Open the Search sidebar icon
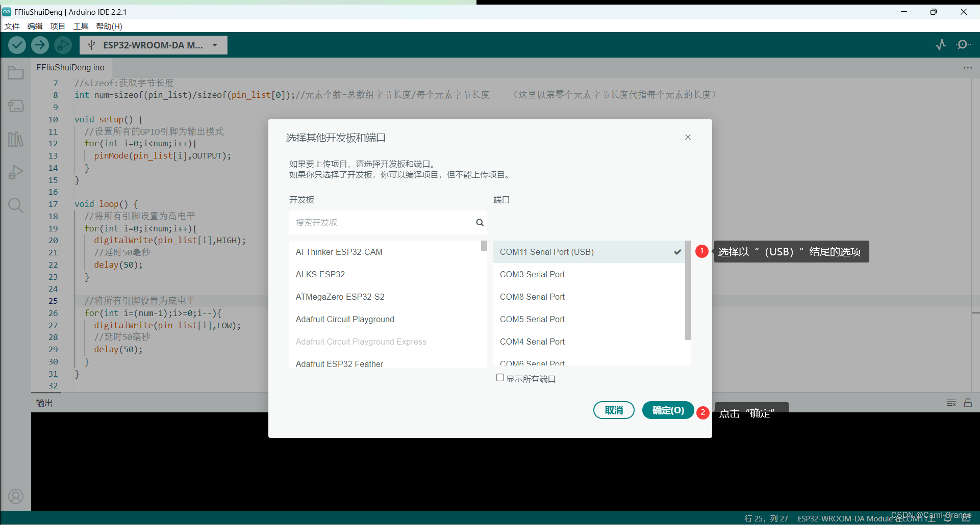 [16, 205]
